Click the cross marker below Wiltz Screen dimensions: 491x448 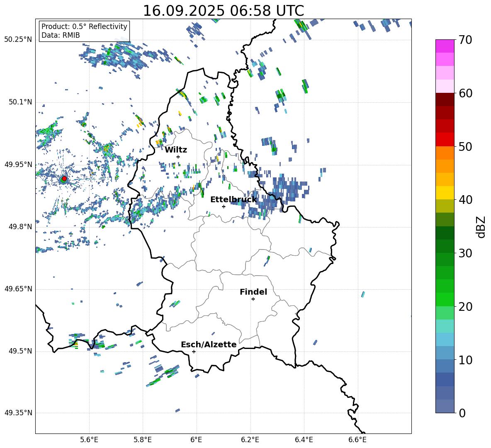tap(178, 157)
